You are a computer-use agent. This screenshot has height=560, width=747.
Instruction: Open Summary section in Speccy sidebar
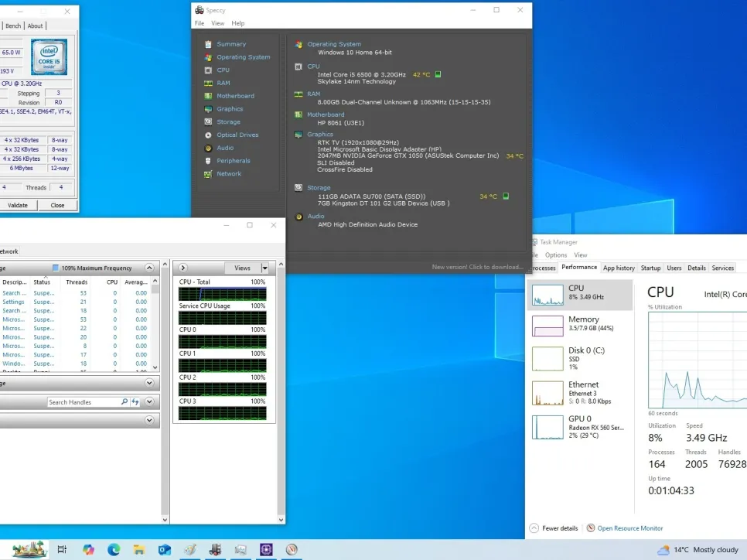click(231, 44)
